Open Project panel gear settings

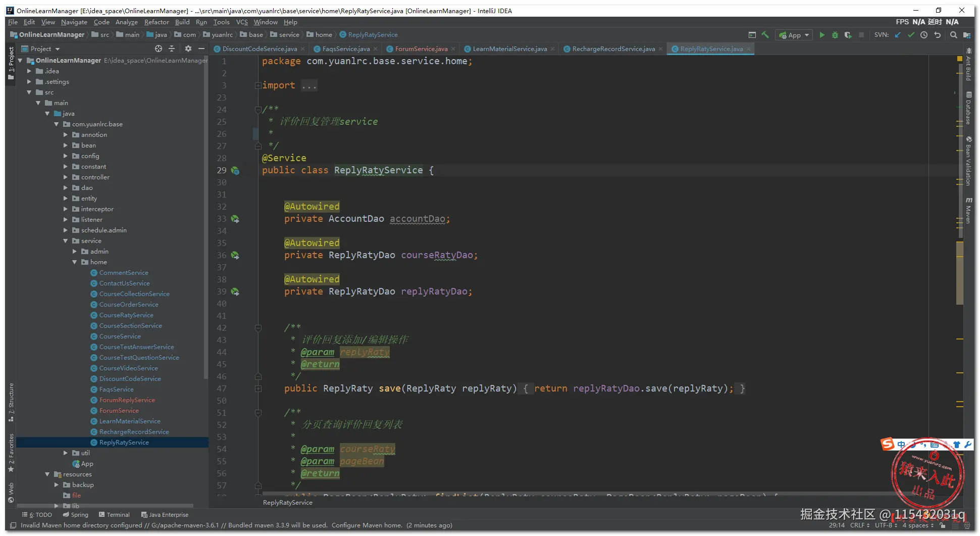click(x=188, y=48)
